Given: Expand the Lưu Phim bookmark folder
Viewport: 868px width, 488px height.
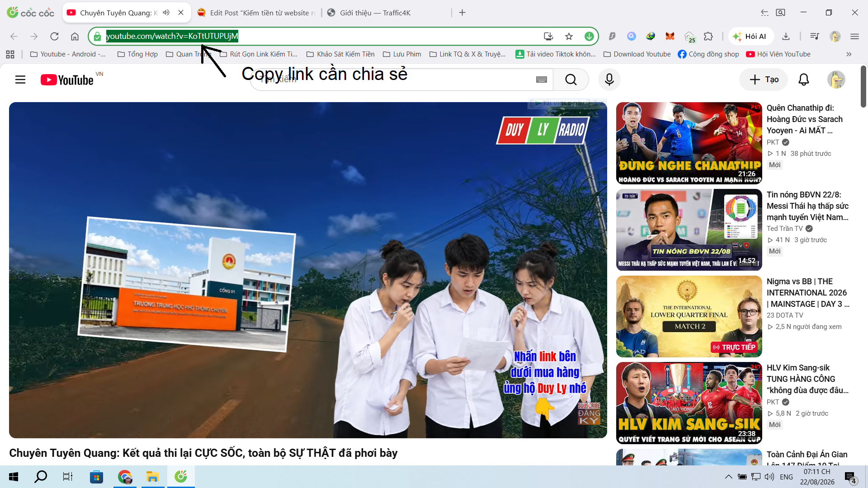Looking at the screenshot, I should pos(402,54).
